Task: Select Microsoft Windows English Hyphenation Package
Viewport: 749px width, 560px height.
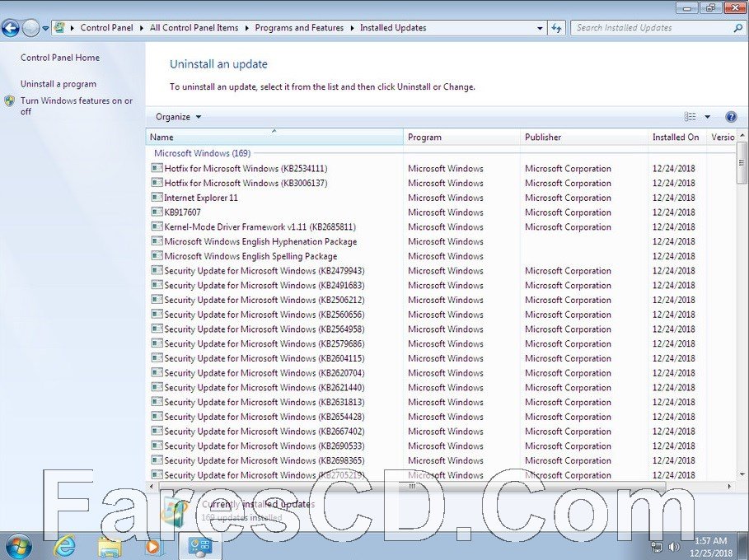Action: 442,241
